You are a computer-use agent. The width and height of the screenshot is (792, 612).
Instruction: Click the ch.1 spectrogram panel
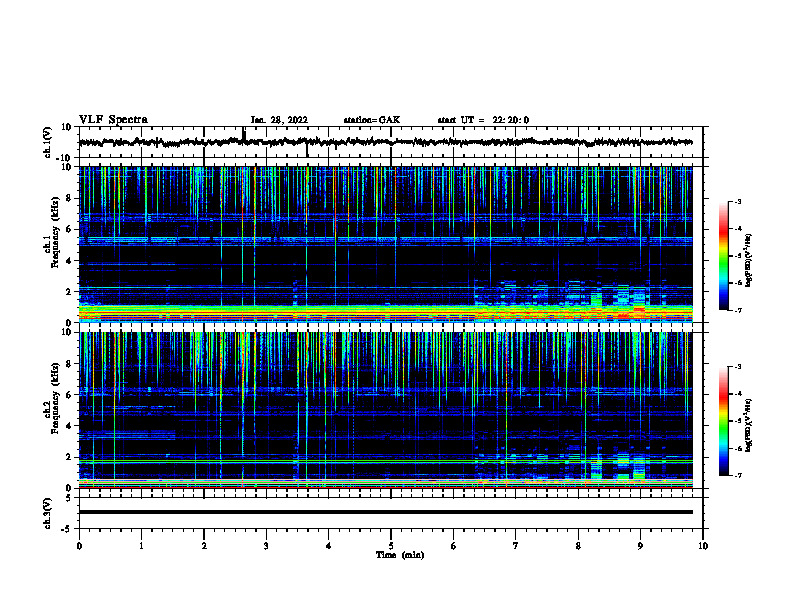[385, 244]
